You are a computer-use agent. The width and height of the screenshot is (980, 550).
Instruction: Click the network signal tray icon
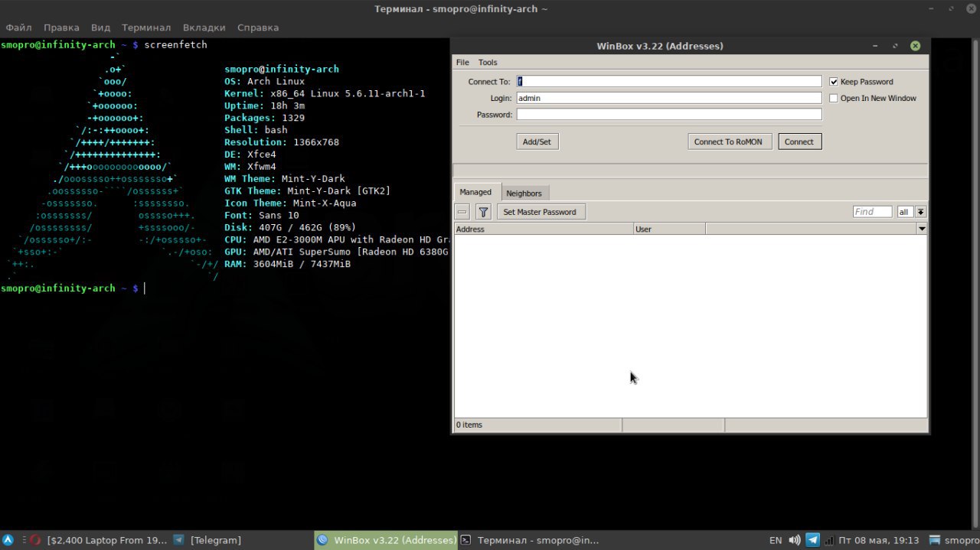828,540
